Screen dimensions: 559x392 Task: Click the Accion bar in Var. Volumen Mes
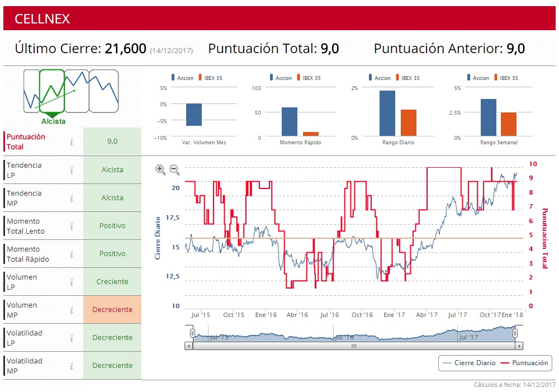point(194,115)
